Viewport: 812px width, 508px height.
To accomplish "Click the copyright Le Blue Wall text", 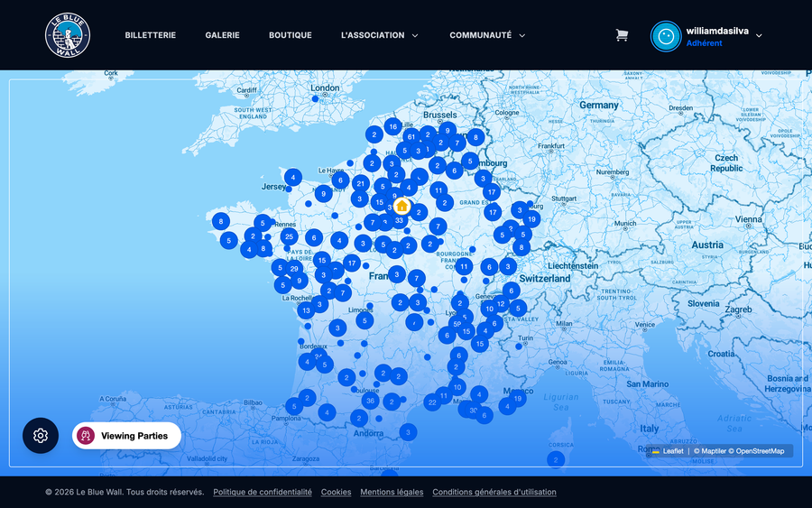I will pyautogui.click(x=125, y=492).
